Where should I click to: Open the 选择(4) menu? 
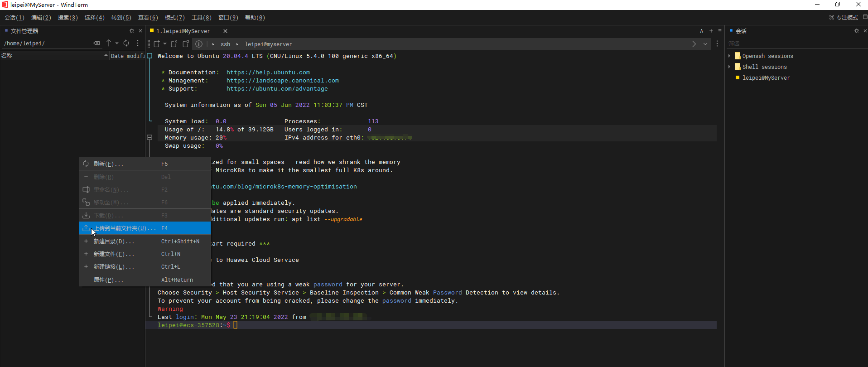(x=95, y=18)
